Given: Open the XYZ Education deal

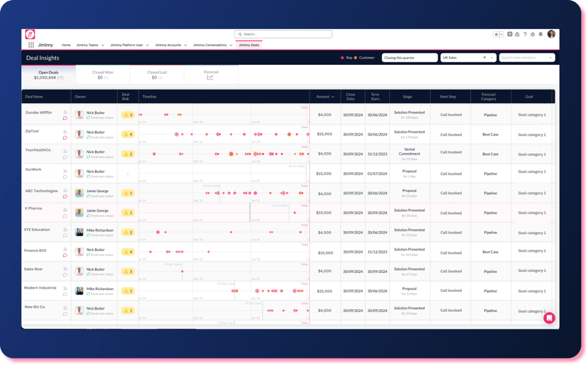Looking at the screenshot, I should [37, 229].
